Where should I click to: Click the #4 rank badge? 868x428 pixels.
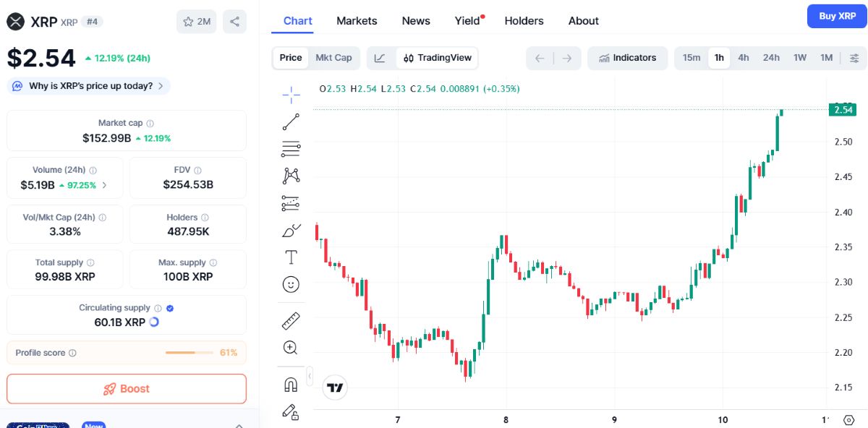coord(93,22)
